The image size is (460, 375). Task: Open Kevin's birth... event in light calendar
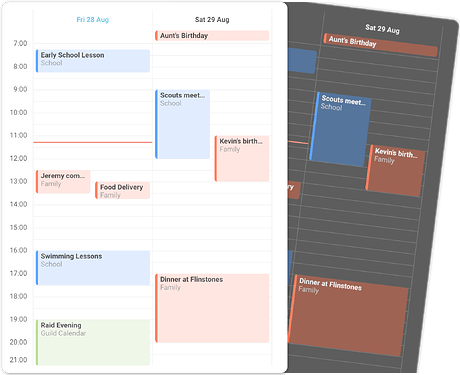[242, 159]
